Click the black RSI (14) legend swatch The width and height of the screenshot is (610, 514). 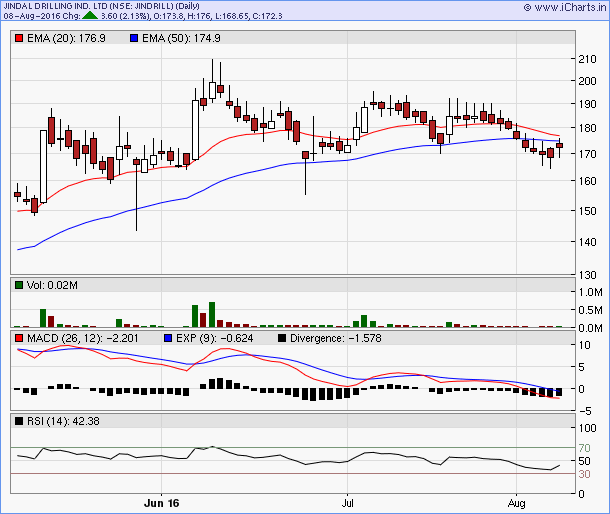19,421
